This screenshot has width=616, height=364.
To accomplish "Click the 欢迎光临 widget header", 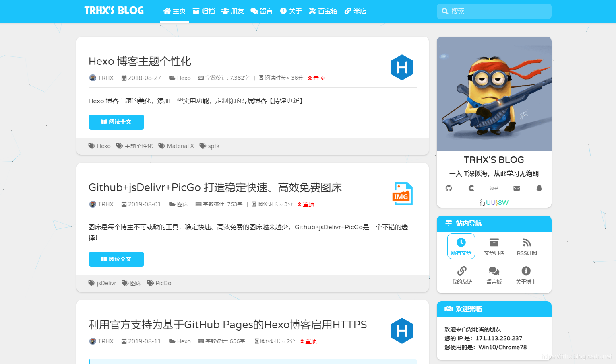I will click(x=494, y=309).
